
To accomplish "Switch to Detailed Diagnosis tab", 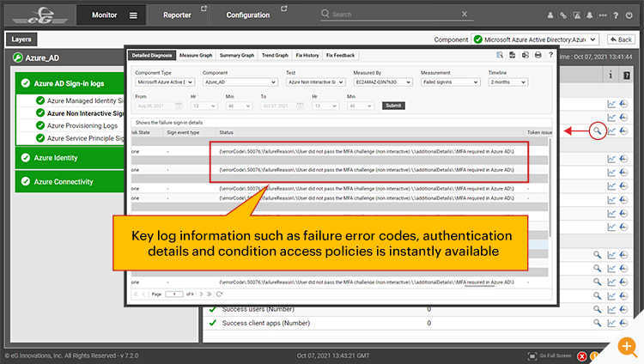I will pyautogui.click(x=151, y=56).
